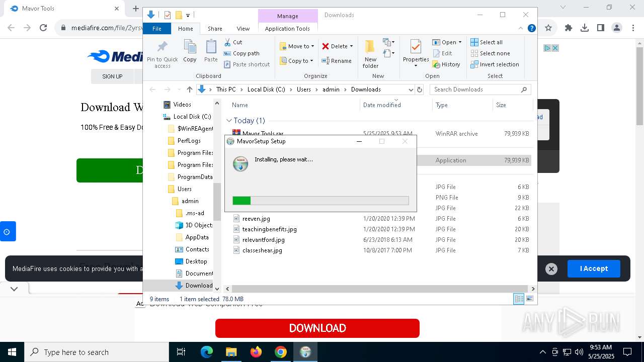
Task: Select Desktop in navigation pane
Action: 196,261
